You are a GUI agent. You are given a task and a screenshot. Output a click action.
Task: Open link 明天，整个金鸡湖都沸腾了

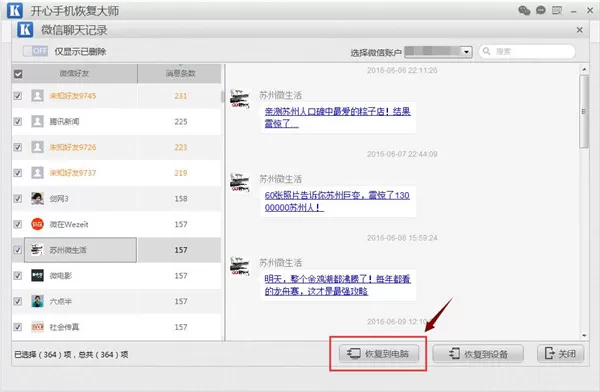338,285
